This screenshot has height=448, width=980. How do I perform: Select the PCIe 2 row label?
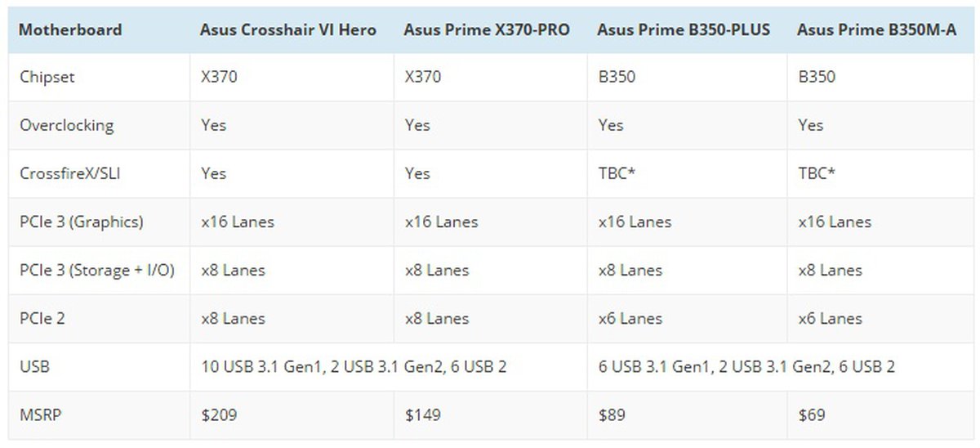(x=42, y=319)
